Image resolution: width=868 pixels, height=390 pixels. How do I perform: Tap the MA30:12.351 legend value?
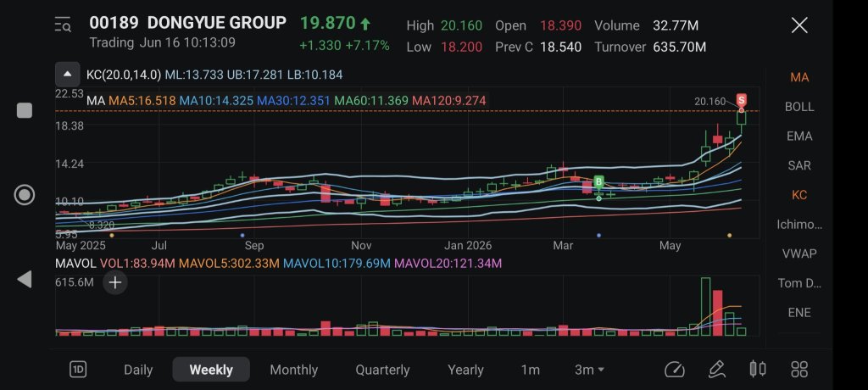293,101
